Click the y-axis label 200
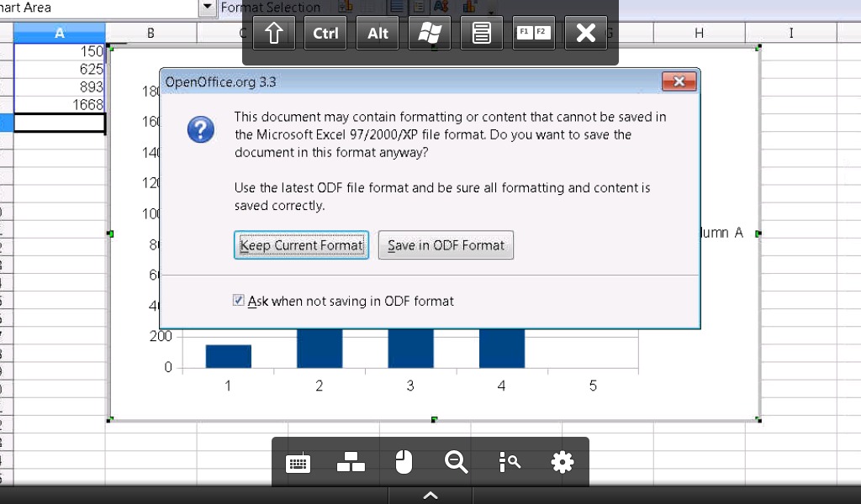 (161, 336)
